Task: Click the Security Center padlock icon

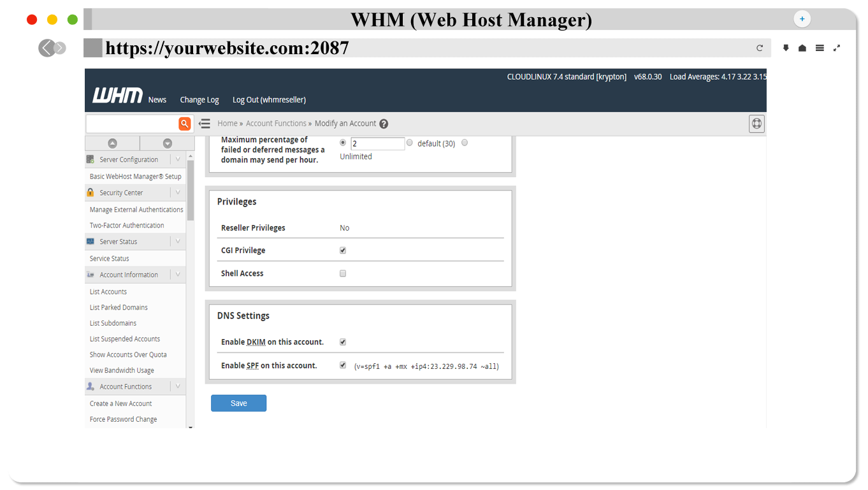Action: 90,192
